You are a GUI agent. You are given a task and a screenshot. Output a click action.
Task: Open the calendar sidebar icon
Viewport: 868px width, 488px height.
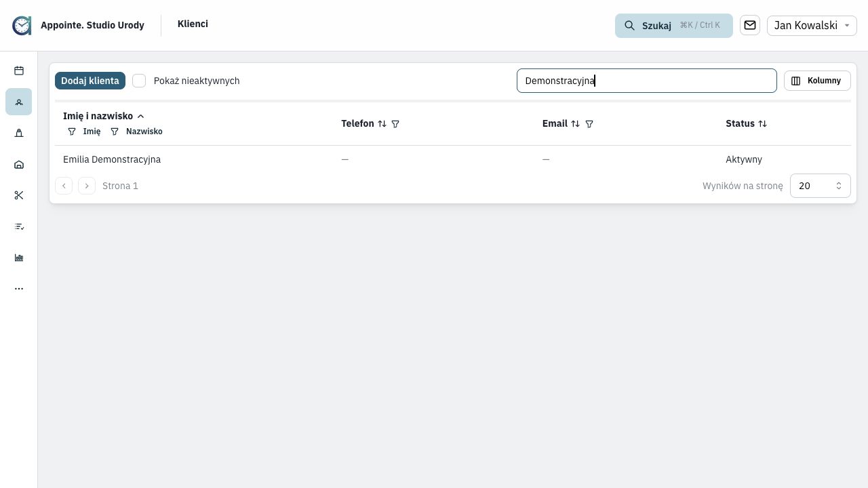pyautogui.click(x=19, y=70)
